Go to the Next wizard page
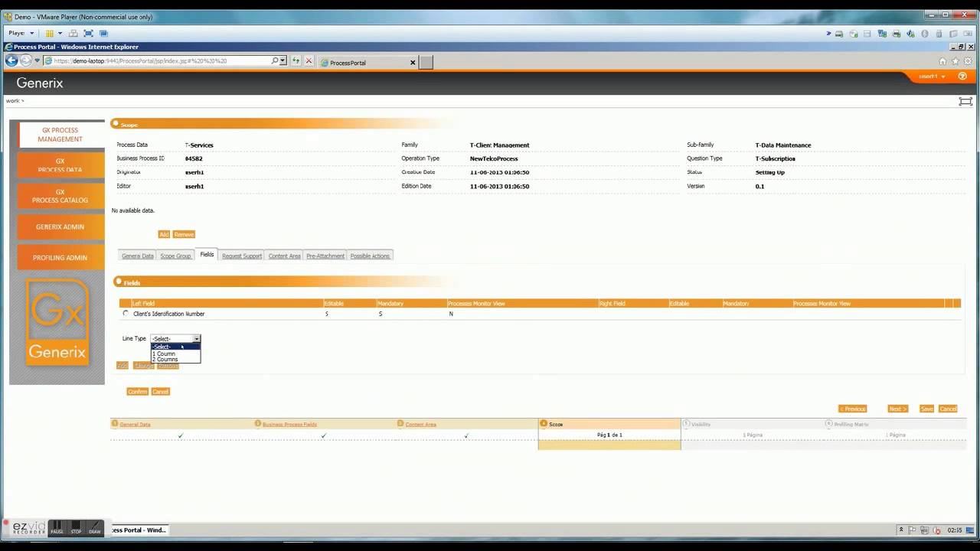 (897, 409)
